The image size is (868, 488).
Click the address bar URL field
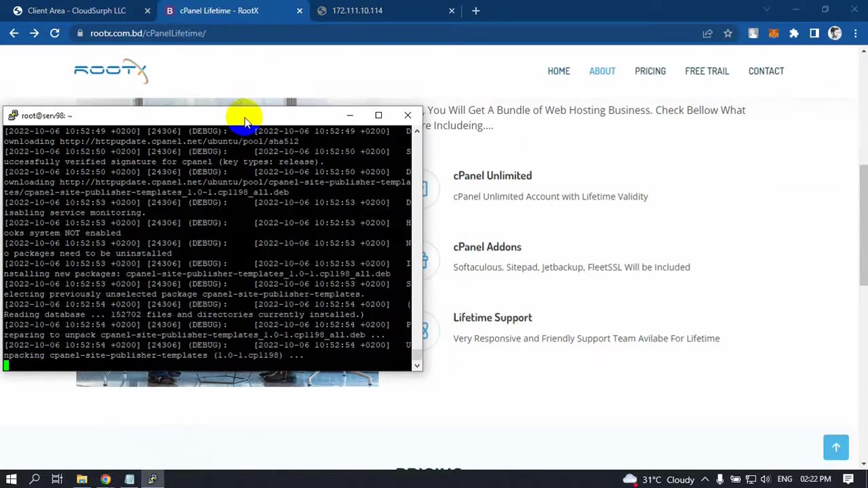point(387,33)
